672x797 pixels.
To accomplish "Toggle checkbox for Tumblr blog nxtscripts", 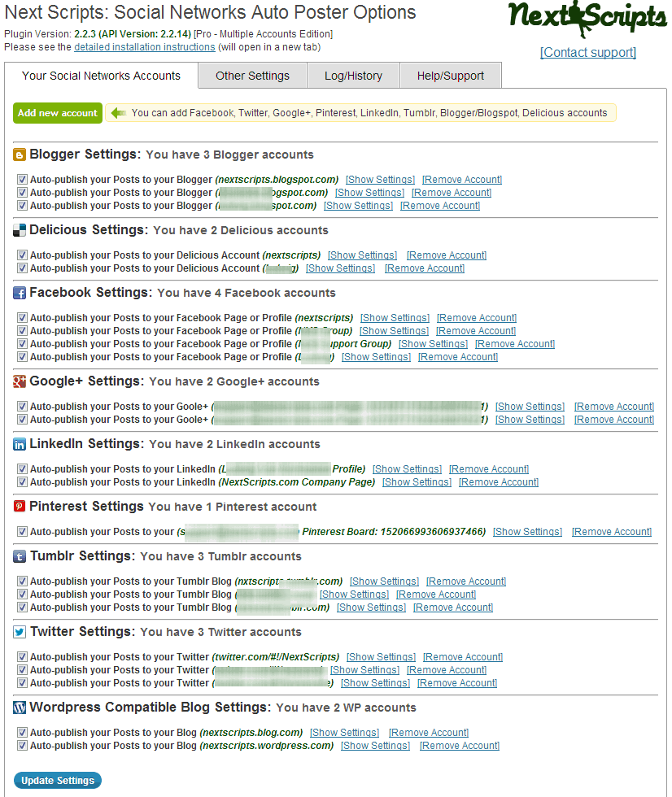I will [22, 581].
